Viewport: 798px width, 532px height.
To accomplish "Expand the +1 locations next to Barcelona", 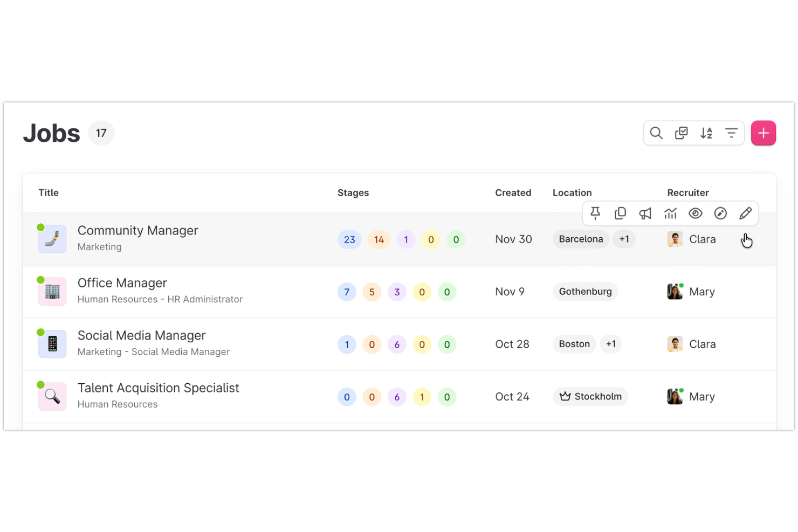I will click(x=624, y=239).
